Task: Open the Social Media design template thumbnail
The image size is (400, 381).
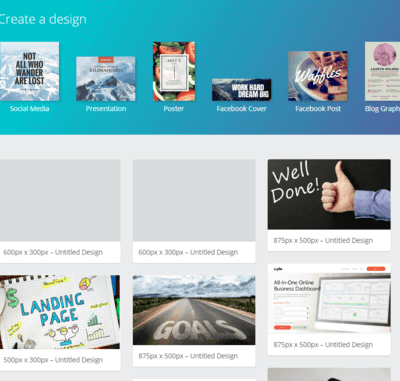Action: point(29,71)
